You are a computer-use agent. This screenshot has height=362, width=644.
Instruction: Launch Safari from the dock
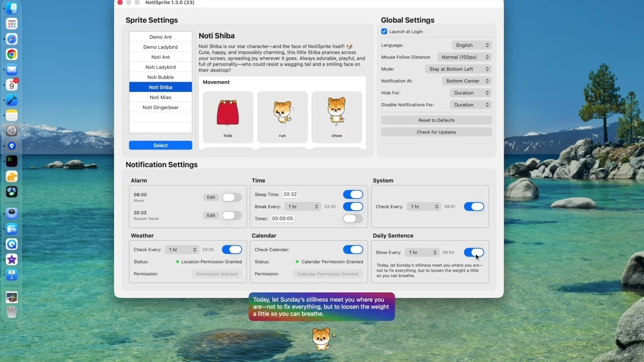coord(11,39)
